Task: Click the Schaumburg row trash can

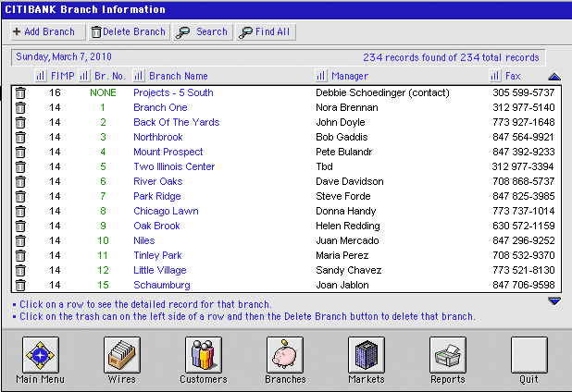Action: (x=20, y=285)
